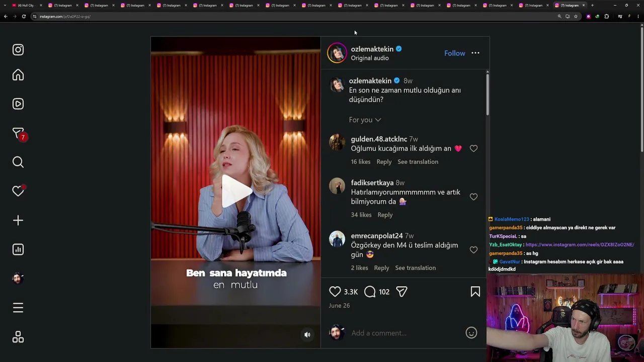The image size is (644, 362).
Task: Open the comments bubble icon showing 102
Action: (370, 292)
